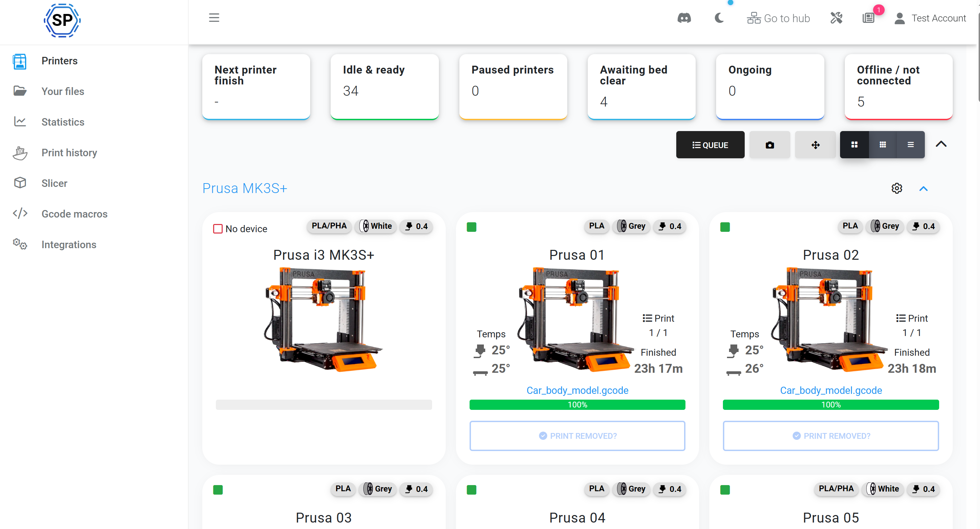Image resolution: width=980 pixels, height=529 pixels.
Task: Open Car_body_model.gcode on Prusa 01
Action: (x=577, y=390)
